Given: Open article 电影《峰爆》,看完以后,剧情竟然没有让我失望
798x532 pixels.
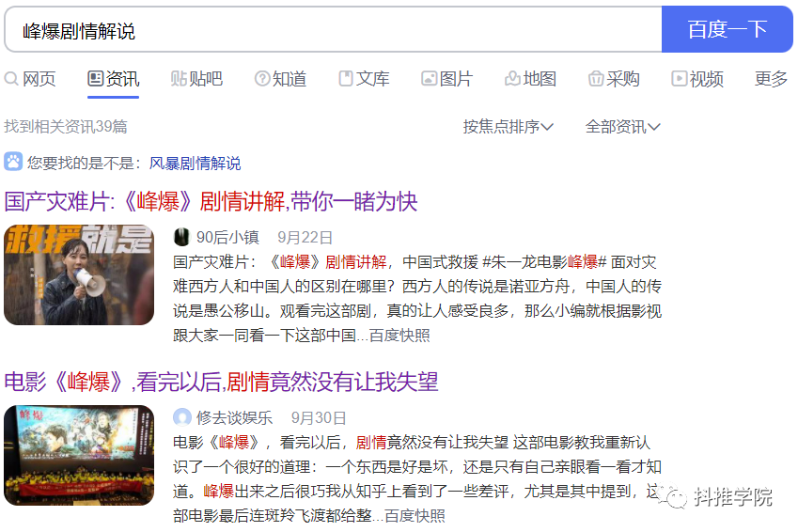Looking at the screenshot, I should click(221, 382).
